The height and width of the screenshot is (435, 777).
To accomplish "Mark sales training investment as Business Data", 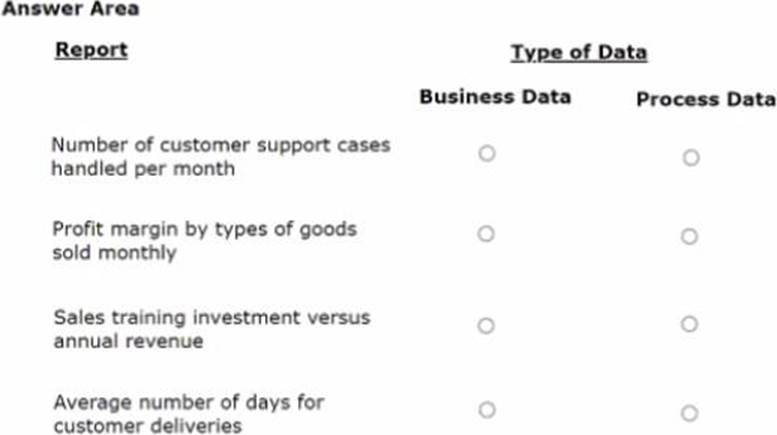I will (486, 325).
